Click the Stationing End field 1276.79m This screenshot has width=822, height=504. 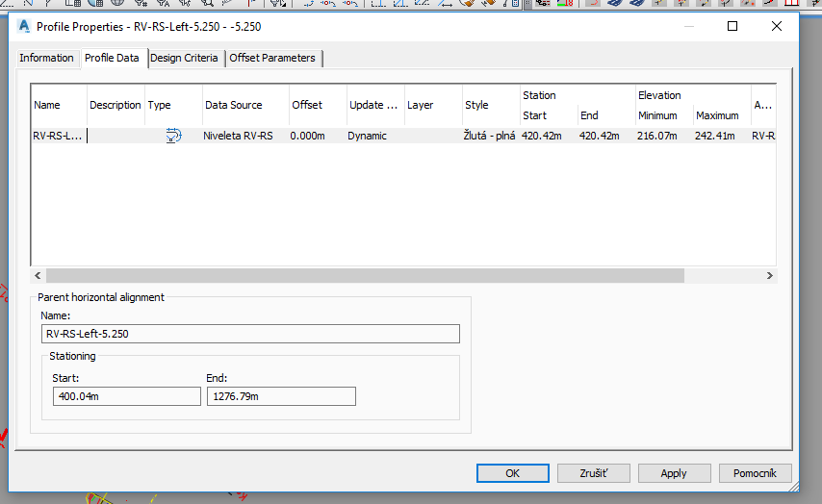click(x=281, y=396)
